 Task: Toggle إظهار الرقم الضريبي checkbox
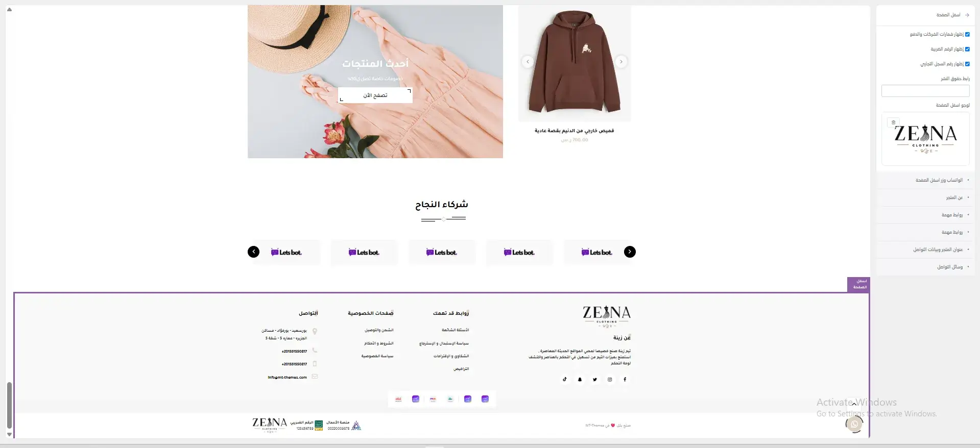tap(967, 49)
